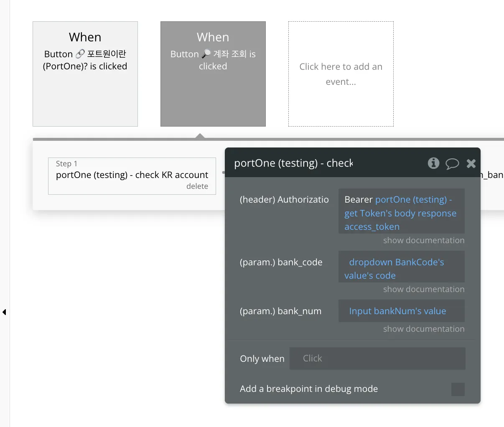This screenshot has height=427, width=504.
Task: Delete Step 1 of the workflow
Action: (197, 186)
